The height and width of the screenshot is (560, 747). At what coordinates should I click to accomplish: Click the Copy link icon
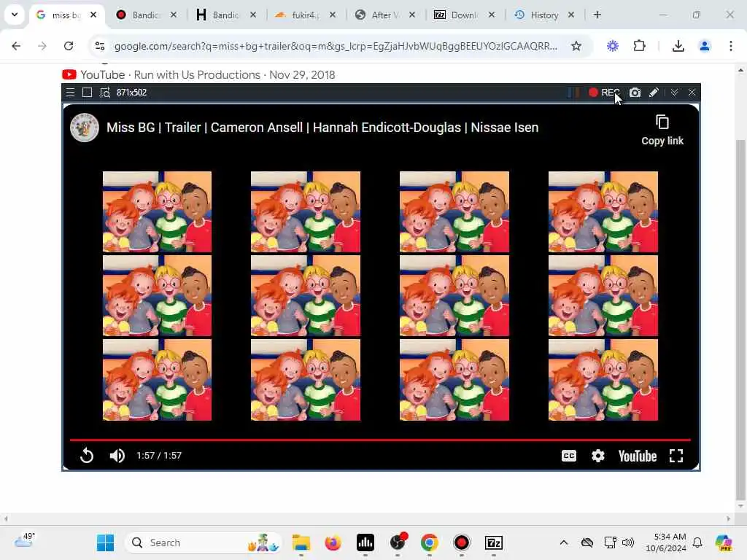pos(662,122)
